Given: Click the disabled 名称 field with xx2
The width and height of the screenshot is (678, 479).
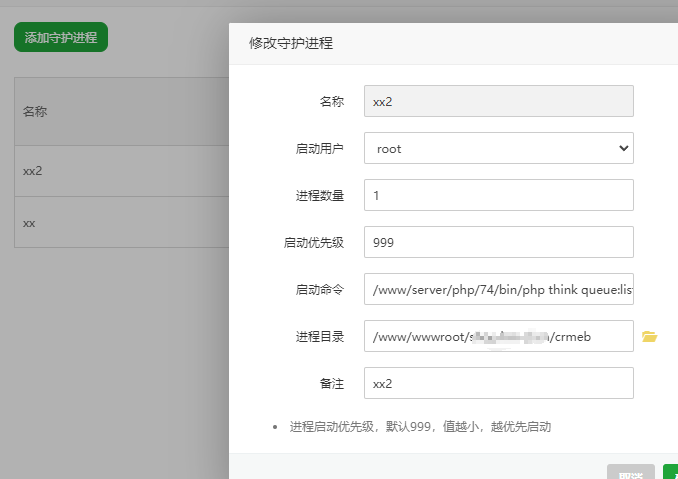Looking at the screenshot, I should [x=498, y=101].
